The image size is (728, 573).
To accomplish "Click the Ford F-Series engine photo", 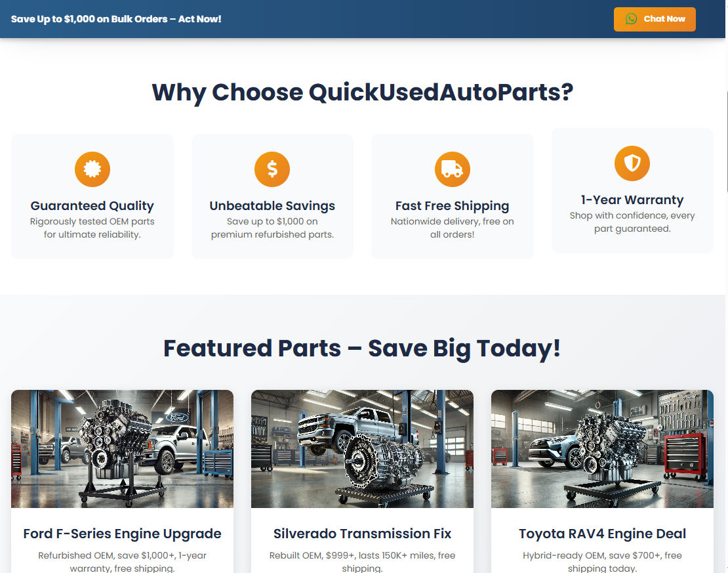I will [x=122, y=448].
